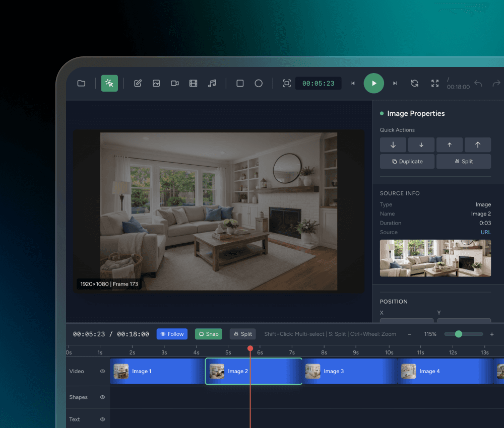Click the Position Y input field
Image resolution: width=504 pixels, height=428 pixels.
tap(464, 320)
